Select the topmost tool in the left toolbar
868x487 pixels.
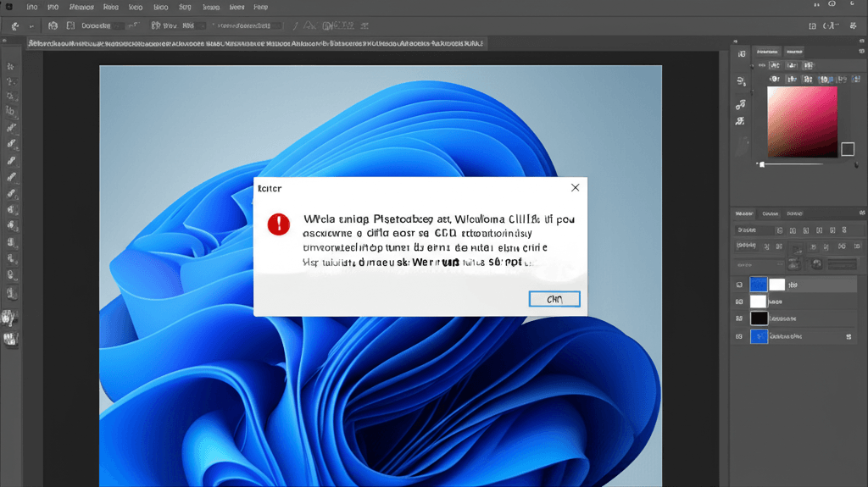10,66
